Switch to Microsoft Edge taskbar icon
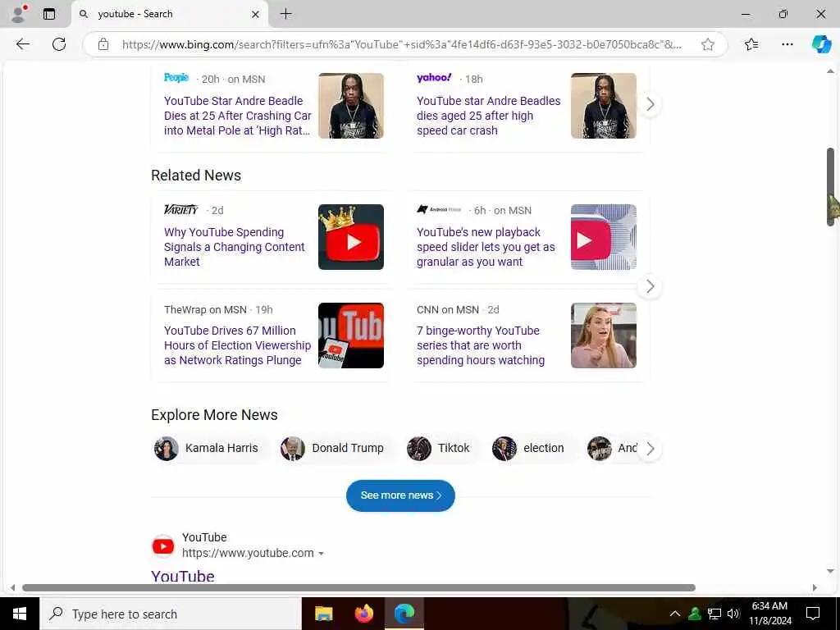The image size is (840, 630). [404, 614]
